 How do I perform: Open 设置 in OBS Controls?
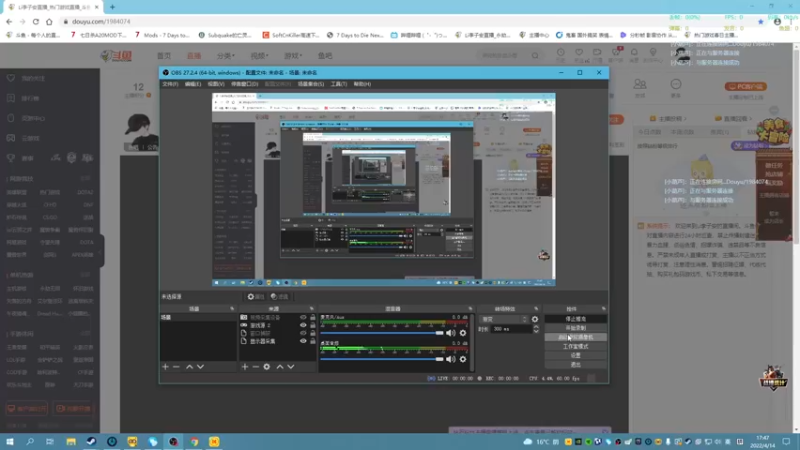click(x=576, y=356)
